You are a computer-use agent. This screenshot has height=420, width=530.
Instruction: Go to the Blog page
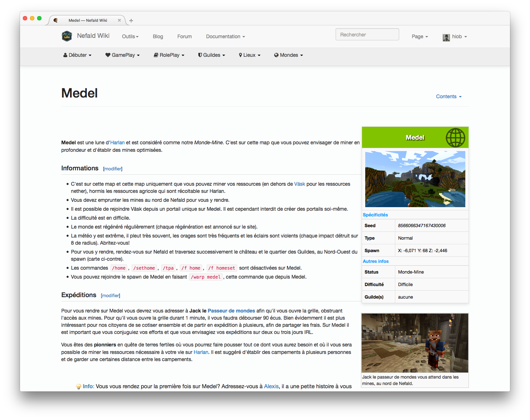158,36
